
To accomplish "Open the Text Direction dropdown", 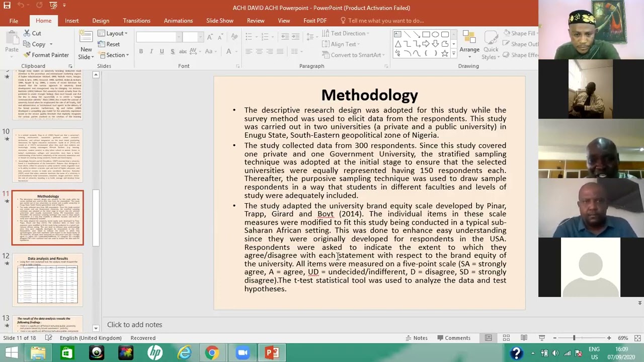I will (346, 33).
